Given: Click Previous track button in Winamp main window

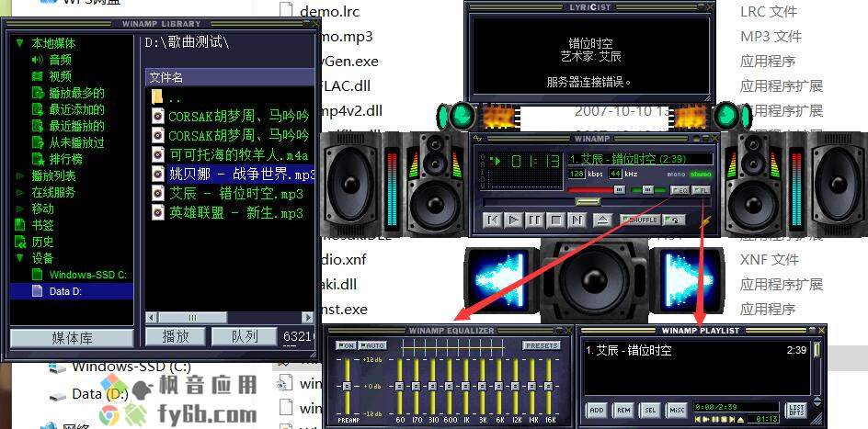Looking at the screenshot, I should click(x=492, y=220).
